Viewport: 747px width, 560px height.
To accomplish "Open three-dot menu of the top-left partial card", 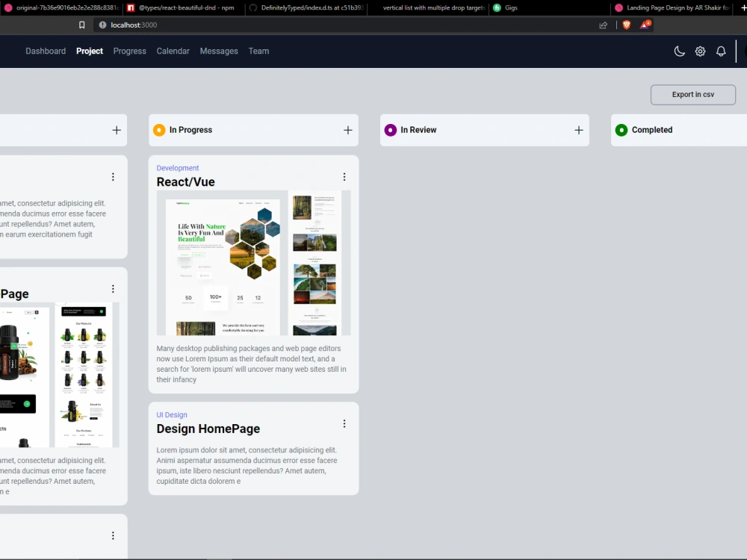I will coord(113,177).
